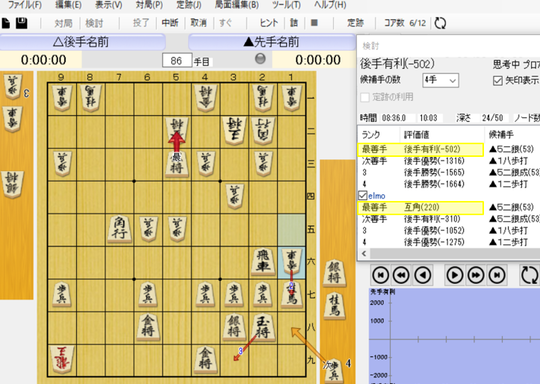Click the refresh arrows icon beside コア数

coord(440,23)
